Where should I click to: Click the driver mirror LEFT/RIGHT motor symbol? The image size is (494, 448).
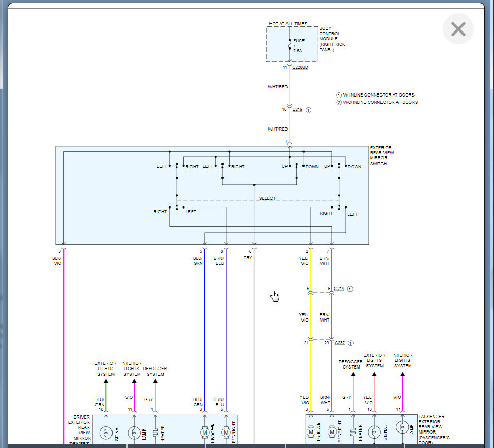(226, 433)
